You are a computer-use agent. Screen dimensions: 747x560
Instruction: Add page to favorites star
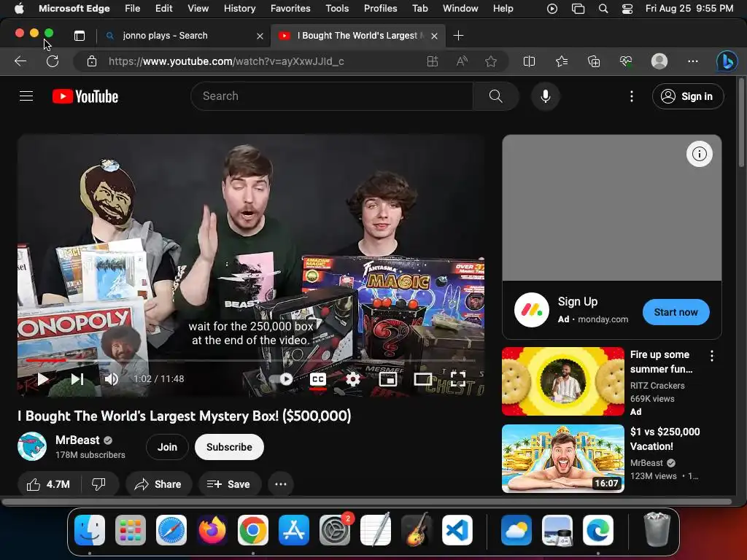[491, 61]
